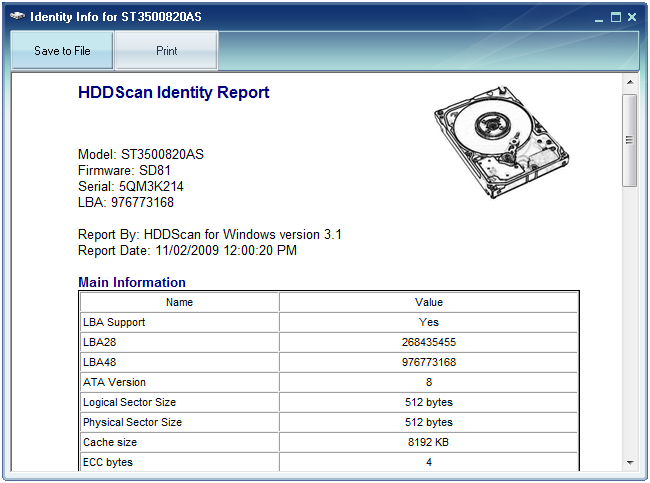
Task: Click the ECC bytes value 4
Action: (429, 462)
